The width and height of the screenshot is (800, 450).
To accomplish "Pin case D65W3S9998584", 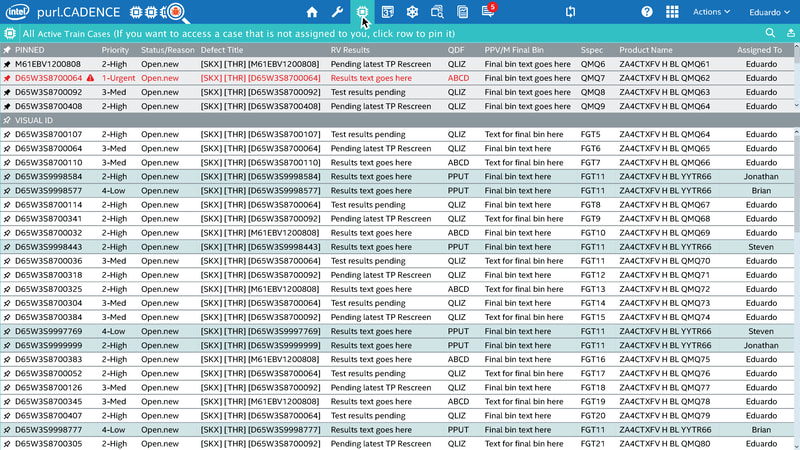I will (x=7, y=177).
